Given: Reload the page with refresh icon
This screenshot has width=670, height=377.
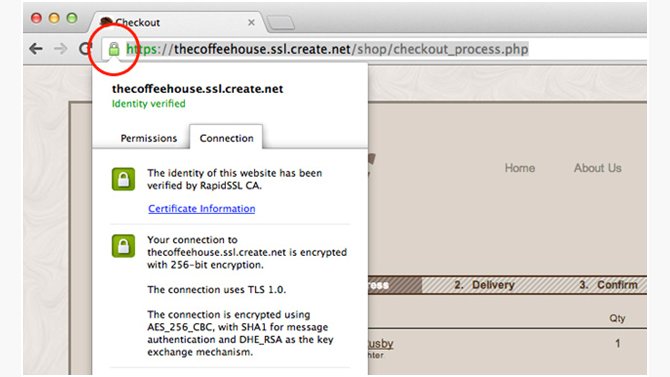Looking at the screenshot, I should pos(85,49).
